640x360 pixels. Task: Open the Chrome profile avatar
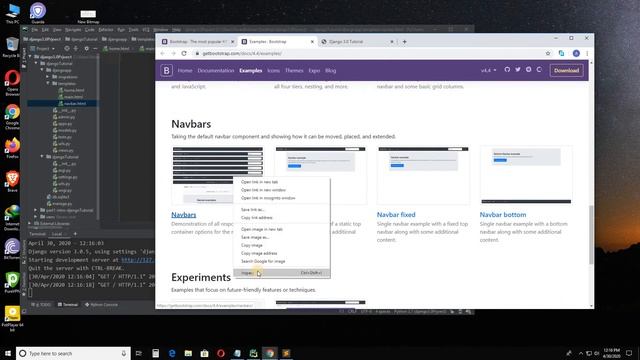coord(576,53)
